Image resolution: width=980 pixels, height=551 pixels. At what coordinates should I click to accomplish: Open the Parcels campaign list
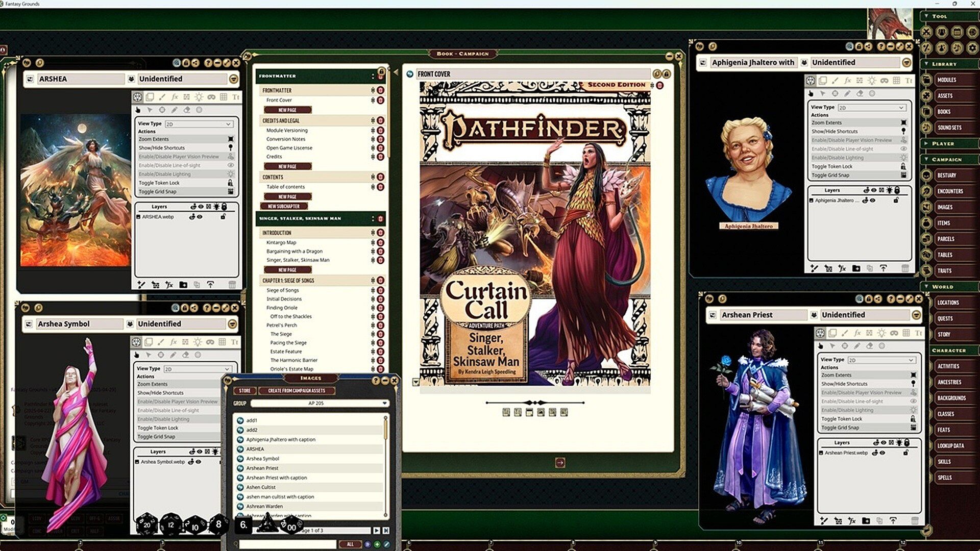(945, 239)
